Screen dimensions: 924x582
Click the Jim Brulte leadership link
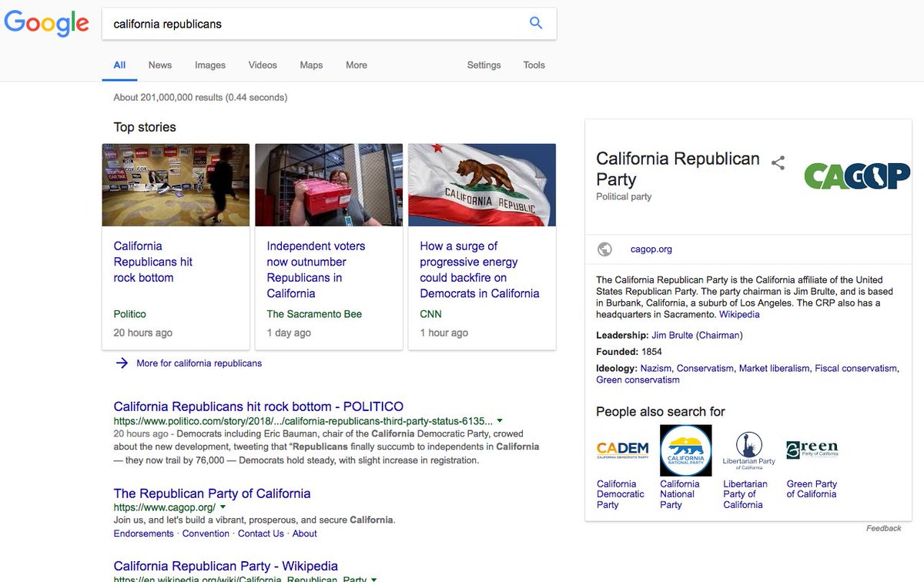pyautogui.click(x=672, y=335)
